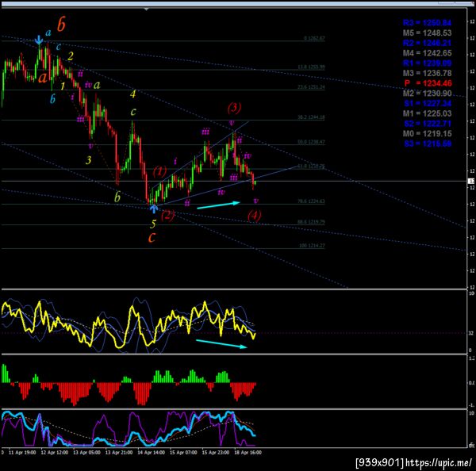The image size is (476, 471).
Task: Select the cyan arrow on the price chart
Action: click(x=218, y=205)
